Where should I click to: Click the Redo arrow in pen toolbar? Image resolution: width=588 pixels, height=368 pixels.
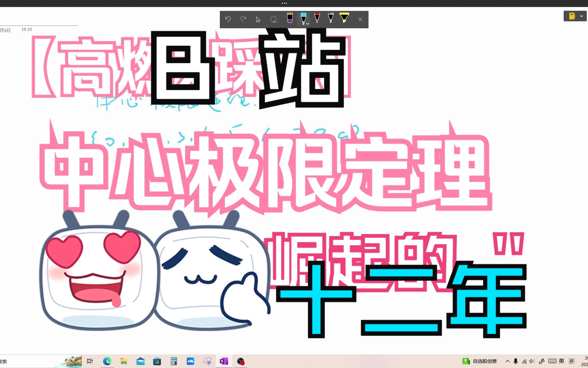point(243,19)
